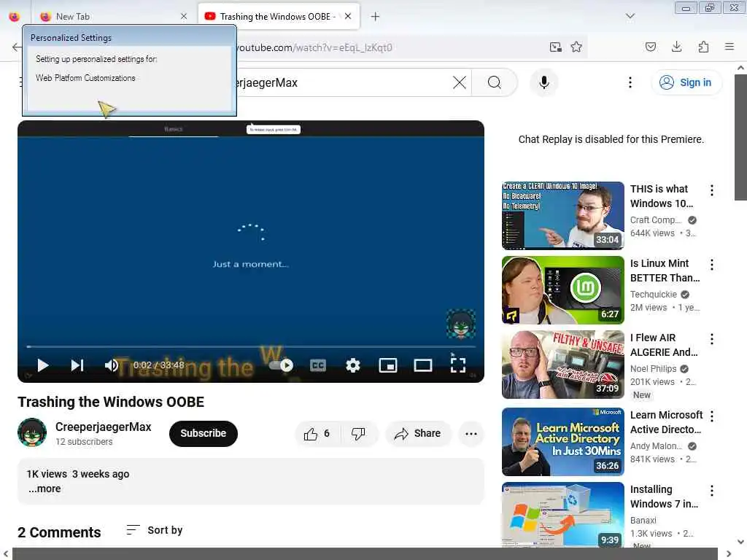Open Is Linux Mint BETTER video thumbnail
This screenshot has width=747, height=560.
coord(562,290)
